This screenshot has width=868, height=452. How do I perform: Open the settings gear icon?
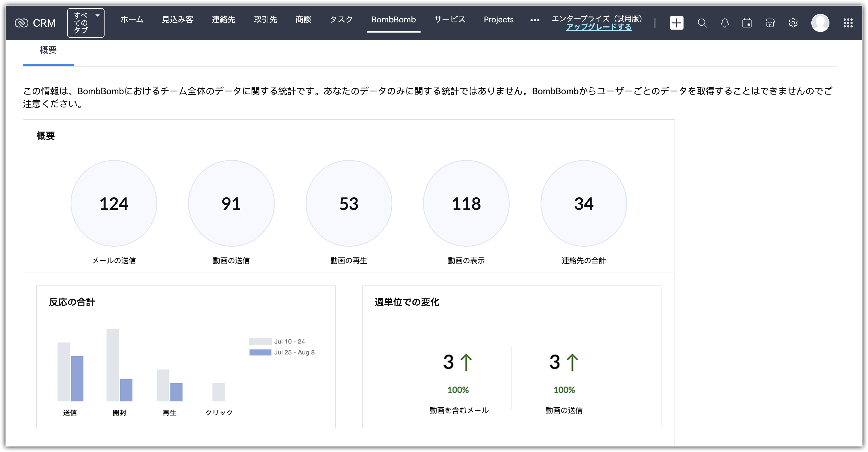pyautogui.click(x=793, y=23)
